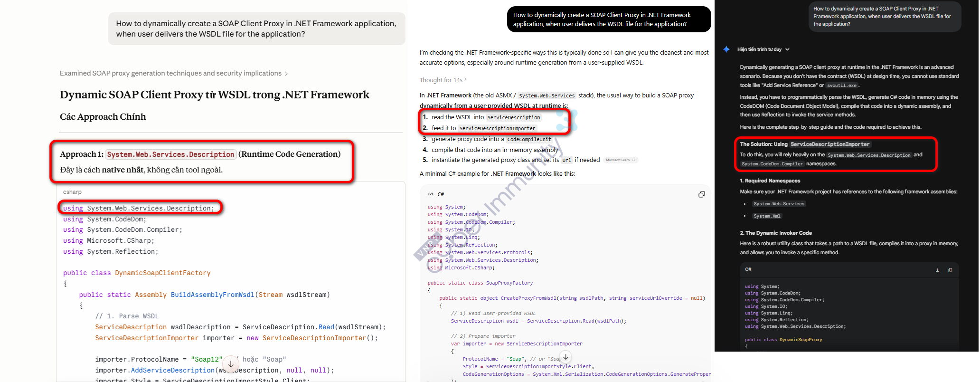
Task: Open the Microsoft Learn +2 source chip
Action: (621, 160)
